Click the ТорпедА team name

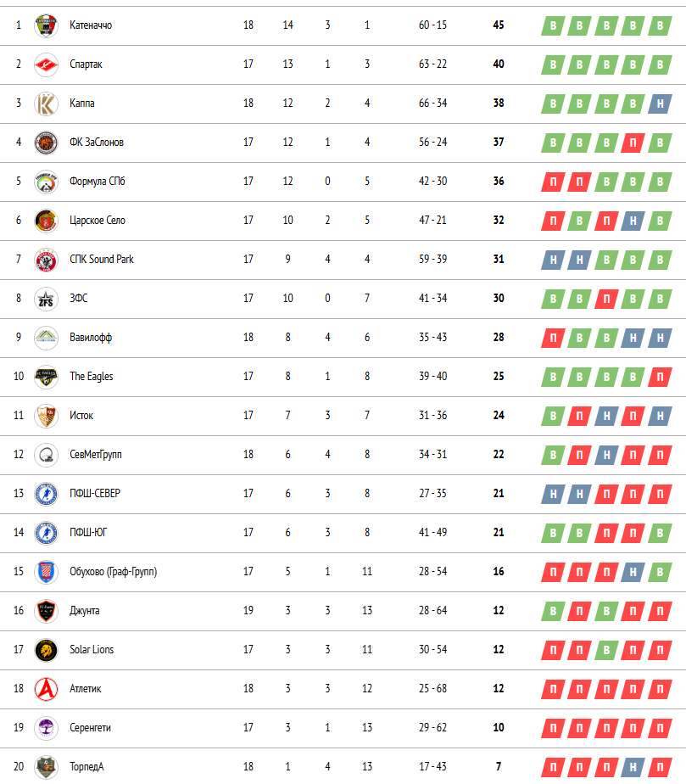(x=87, y=766)
